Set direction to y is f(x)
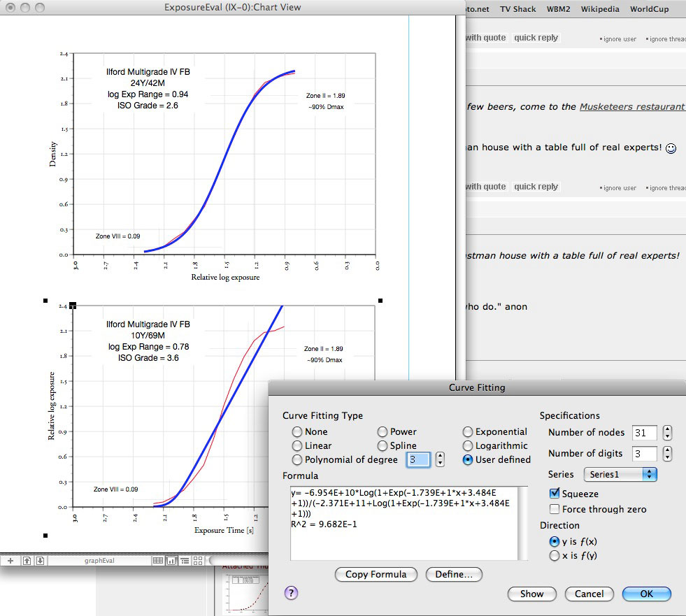 point(555,542)
